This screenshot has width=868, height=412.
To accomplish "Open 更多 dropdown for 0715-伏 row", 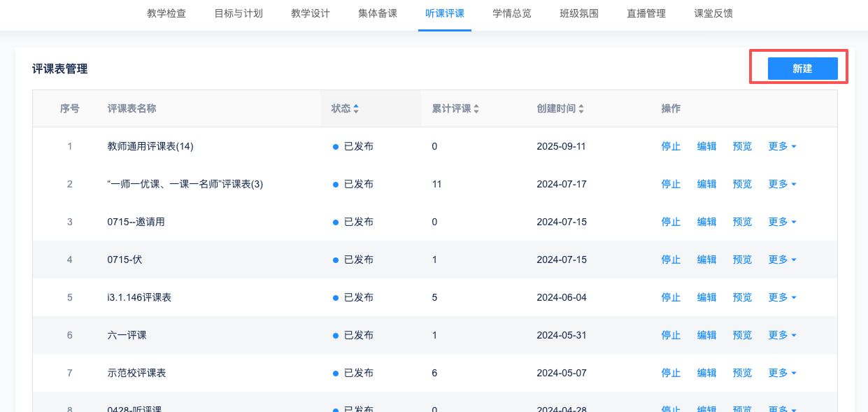I will 782,260.
